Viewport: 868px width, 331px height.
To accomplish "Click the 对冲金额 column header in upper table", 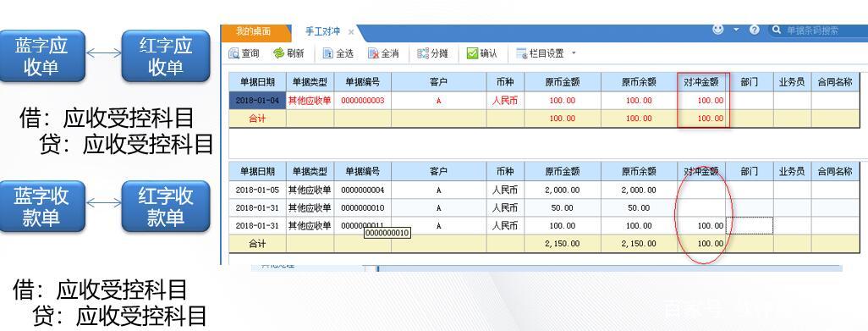I will [x=701, y=82].
